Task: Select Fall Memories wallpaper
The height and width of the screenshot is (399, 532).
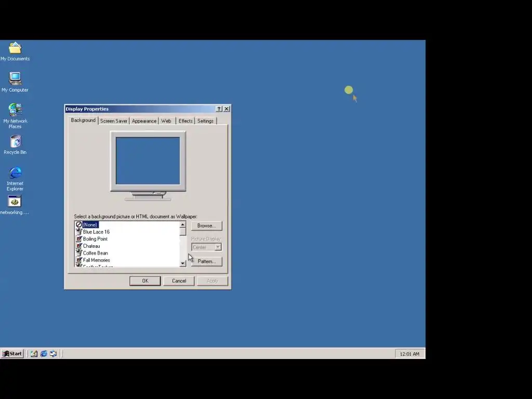Action: (96, 260)
